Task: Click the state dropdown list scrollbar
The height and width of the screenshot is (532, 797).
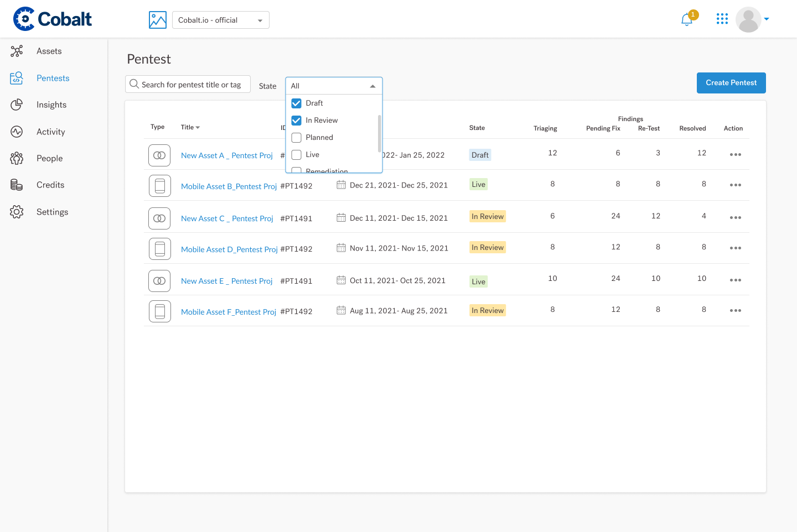Action: pyautogui.click(x=379, y=133)
